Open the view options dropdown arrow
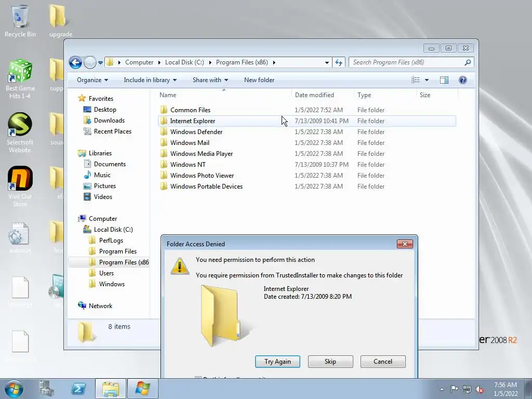 click(427, 80)
